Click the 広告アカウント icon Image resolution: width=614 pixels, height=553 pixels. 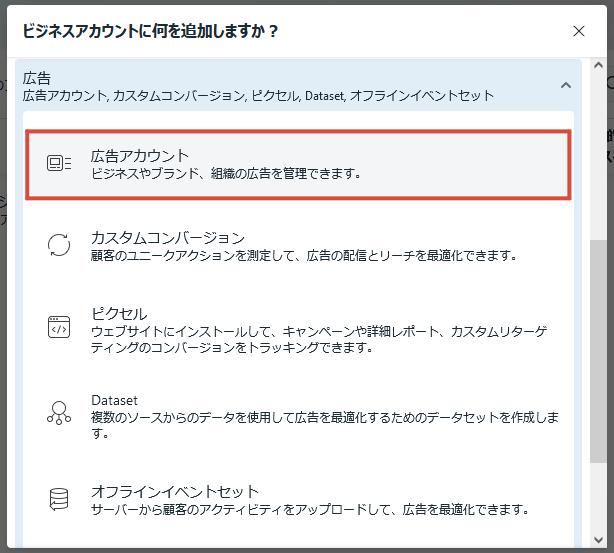[x=59, y=163]
